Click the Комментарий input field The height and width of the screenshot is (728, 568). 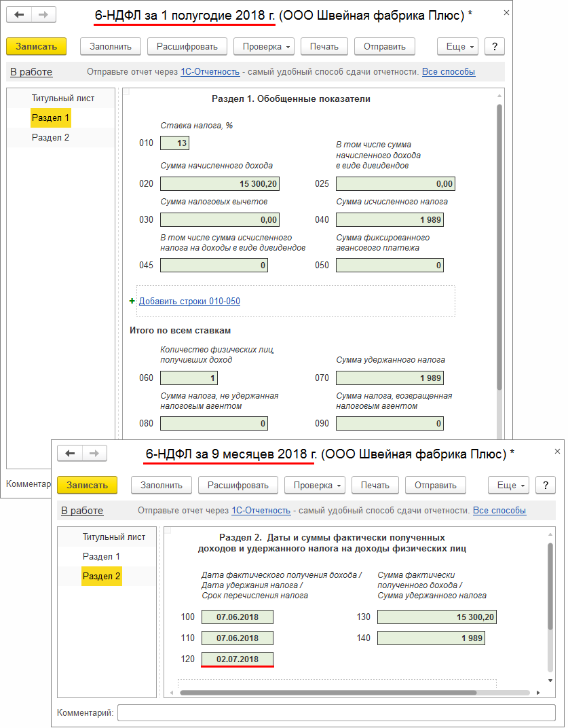(337, 712)
